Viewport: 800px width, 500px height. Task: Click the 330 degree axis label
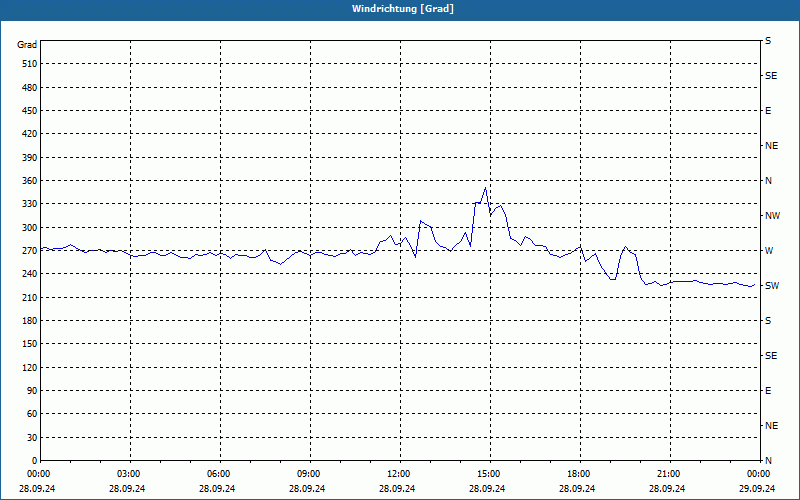30,204
